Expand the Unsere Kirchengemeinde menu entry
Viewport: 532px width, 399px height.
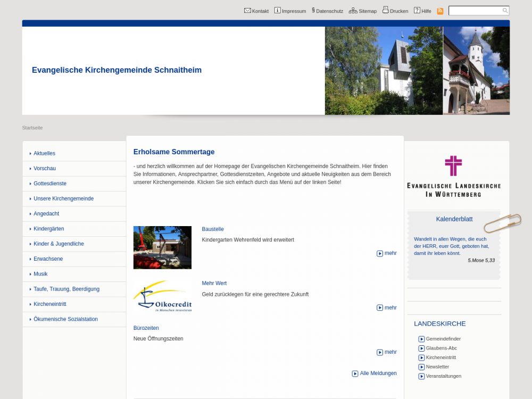[x=63, y=198]
